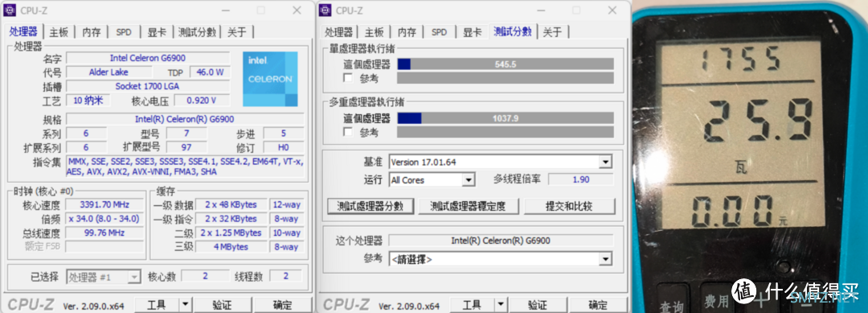Open the 基准 Version 17.01.64 dropdown
This screenshot has width=868, height=313.
[x=606, y=163]
